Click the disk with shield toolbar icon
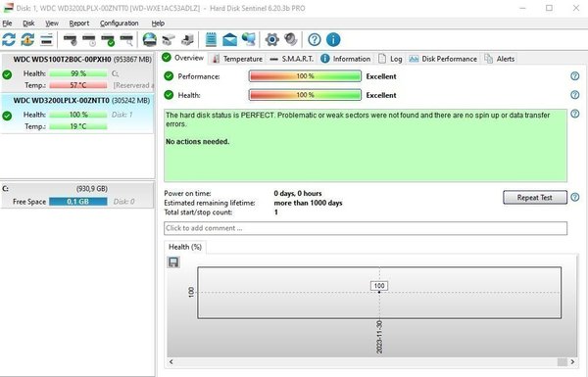 pyautogui.click(x=71, y=40)
